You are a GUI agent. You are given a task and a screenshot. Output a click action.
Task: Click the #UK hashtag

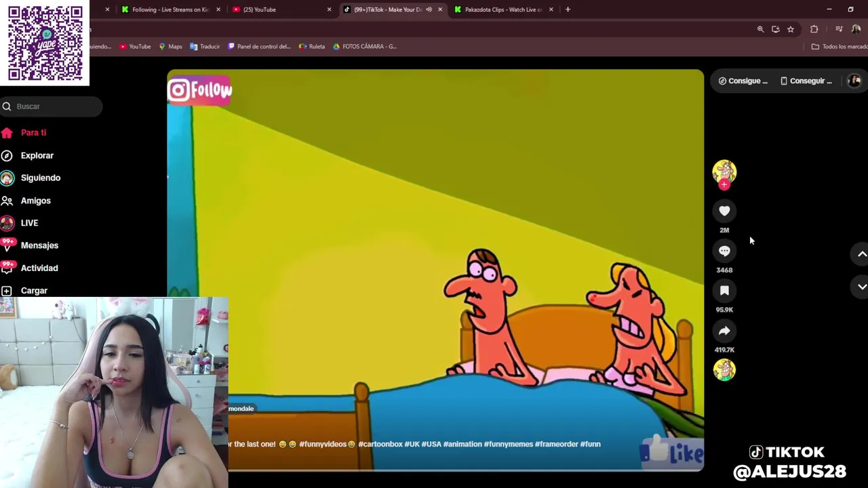point(412,444)
